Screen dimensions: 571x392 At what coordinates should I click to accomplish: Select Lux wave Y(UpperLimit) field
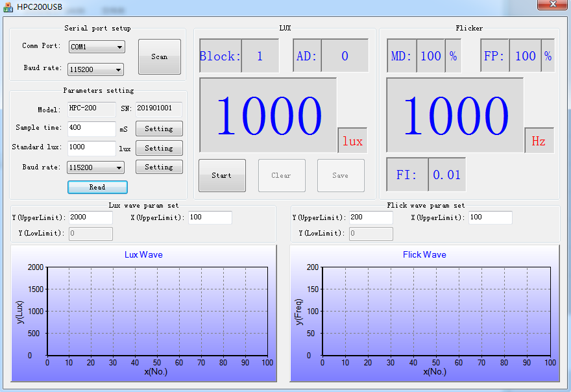coord(90,217)
